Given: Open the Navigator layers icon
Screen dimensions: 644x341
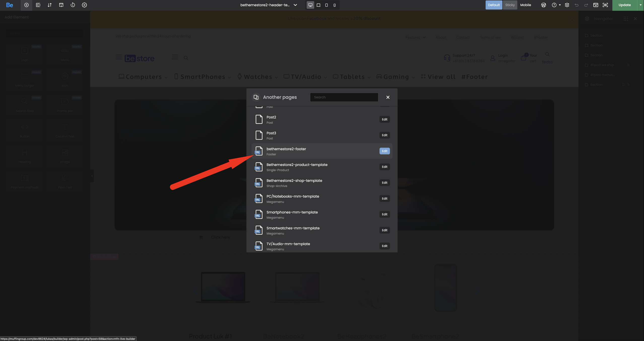Looking at the screenshot, I should coord(567,5).
